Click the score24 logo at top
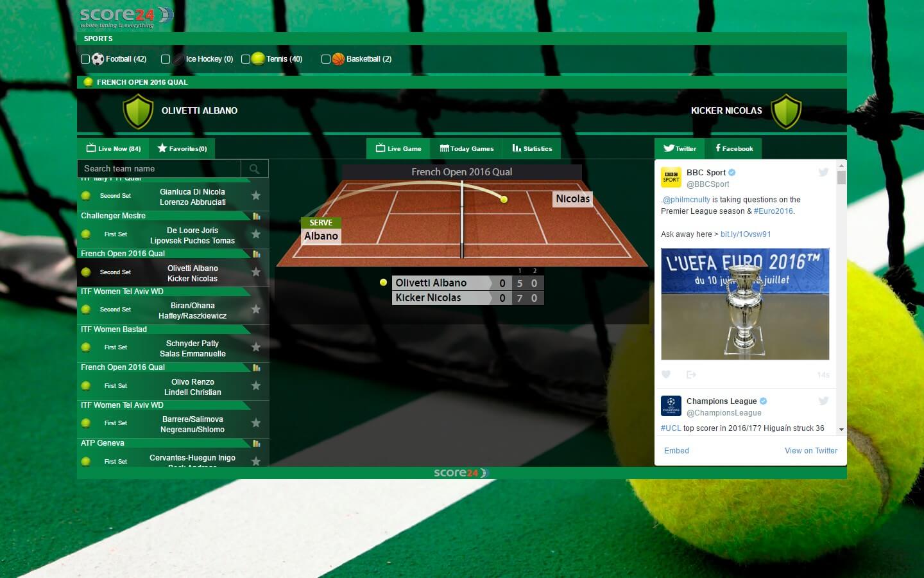This screenshot has height=578, width=924. coord(126,17)
